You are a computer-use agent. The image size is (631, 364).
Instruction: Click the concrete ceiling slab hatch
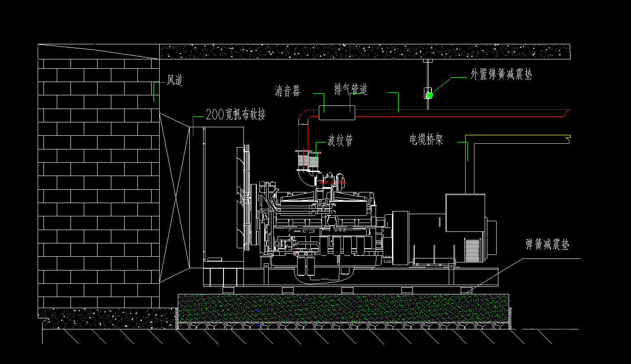pyautogui.click(x=364, y=51)
